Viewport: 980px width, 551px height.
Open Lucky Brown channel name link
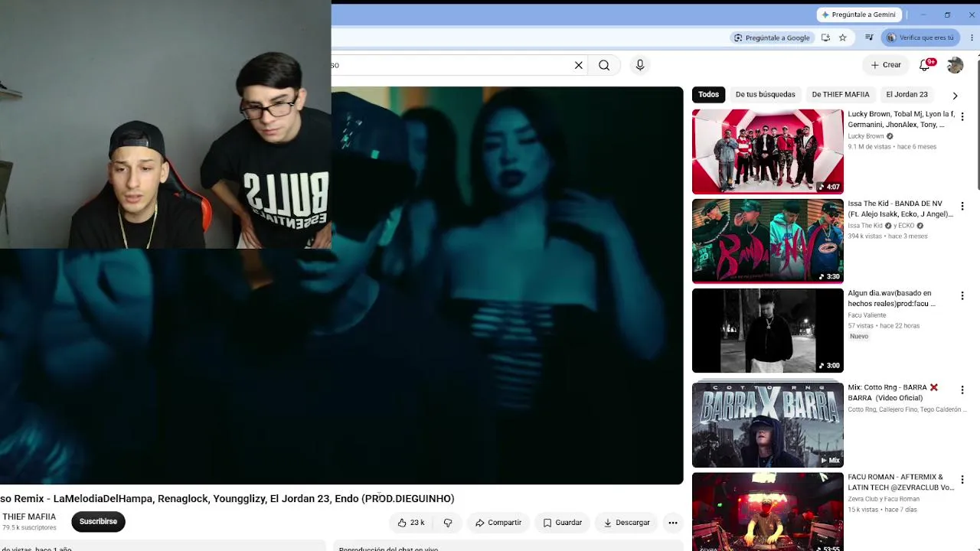click(866, 136)
